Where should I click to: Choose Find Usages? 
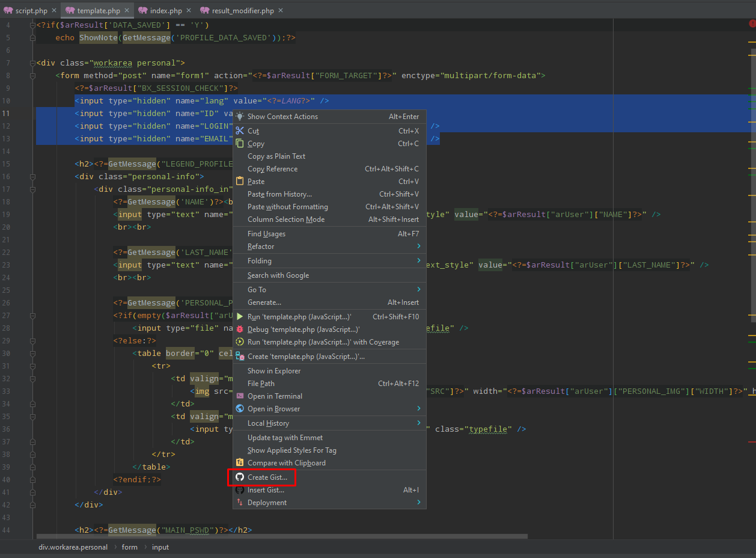pos(329,234)
